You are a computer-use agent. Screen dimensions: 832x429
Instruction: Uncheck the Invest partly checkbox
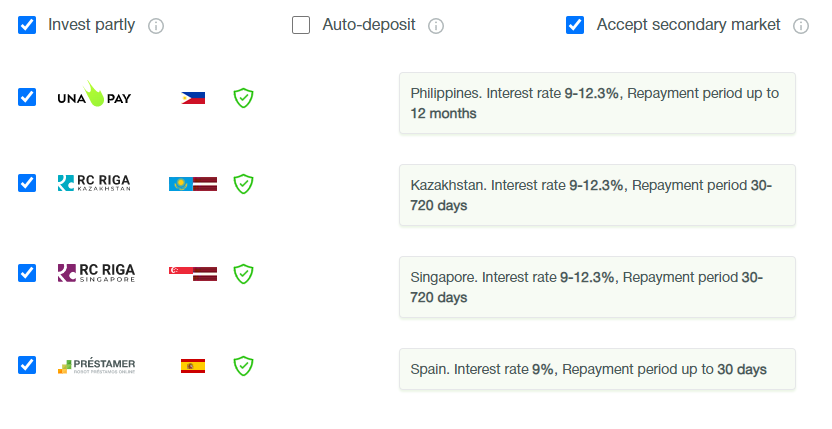pos(27,25)
